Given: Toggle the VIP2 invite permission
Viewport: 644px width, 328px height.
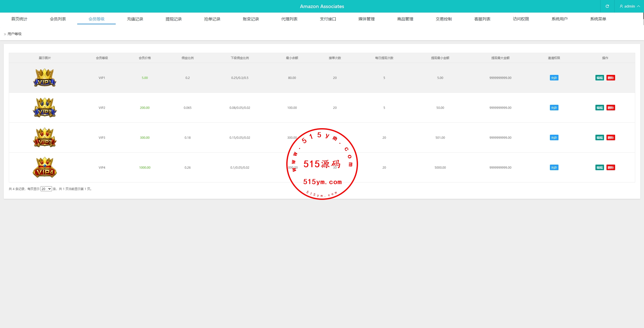Looking at the screenshot, I should (x=554, y=108).
